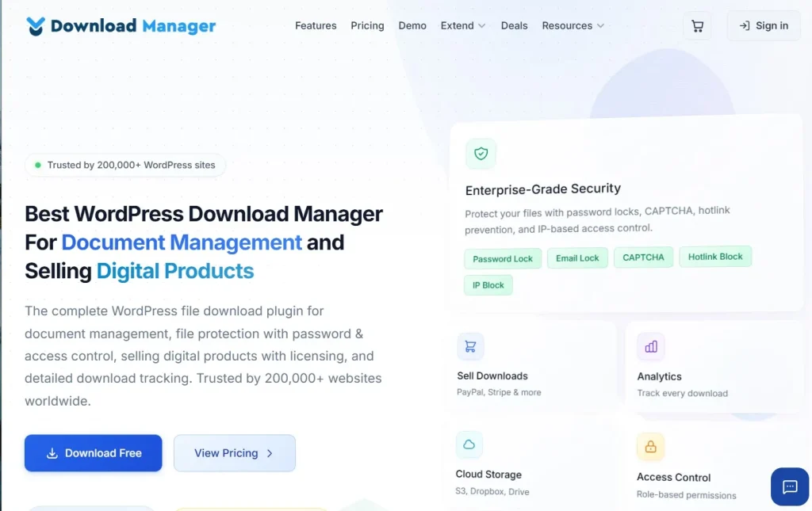Image resolution: width=812 pixels, height=511 pixels.
Task: Open the Deals page
Action: (514, 26)
